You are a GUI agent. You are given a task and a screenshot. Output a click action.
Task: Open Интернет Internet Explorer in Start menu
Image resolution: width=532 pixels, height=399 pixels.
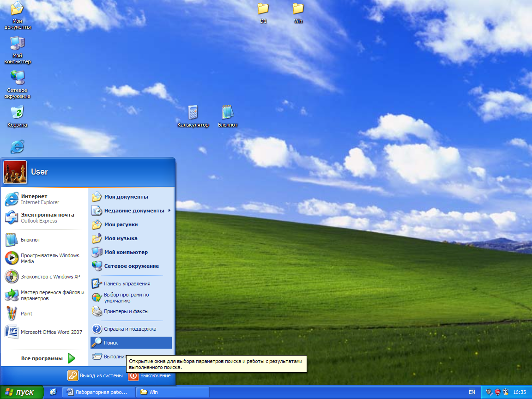click(44, 199)
